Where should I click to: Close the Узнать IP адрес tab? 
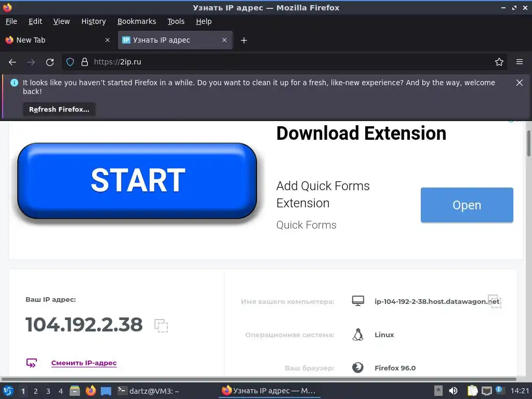pos(224,40)
